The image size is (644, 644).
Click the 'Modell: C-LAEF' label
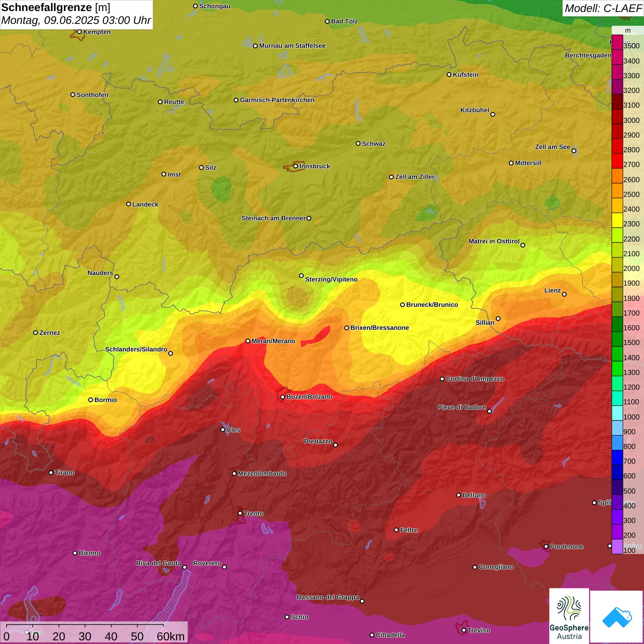pyautogui.click(x=603, y=8)
